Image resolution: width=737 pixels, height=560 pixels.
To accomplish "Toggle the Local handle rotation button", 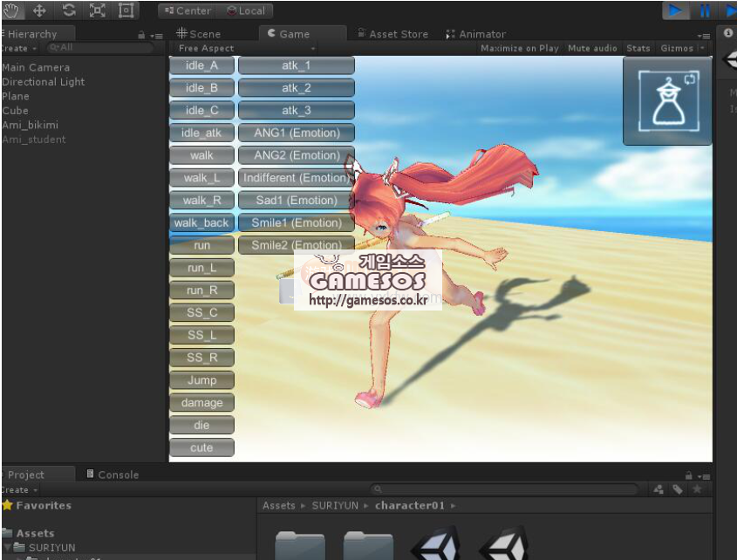I will pyautogui.click(x=245, y=10).
